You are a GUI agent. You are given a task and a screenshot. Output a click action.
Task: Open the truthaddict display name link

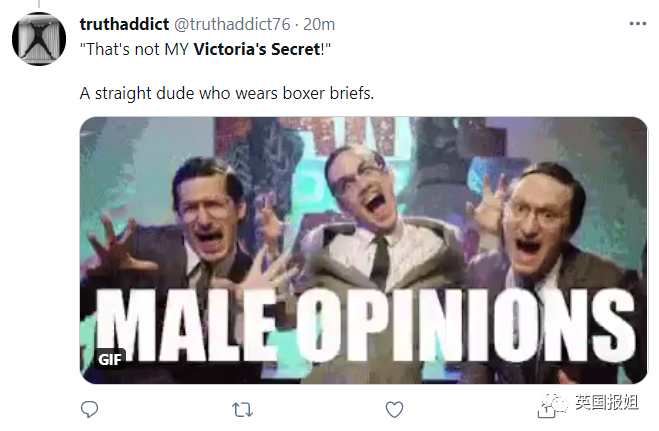coord(124,24)
